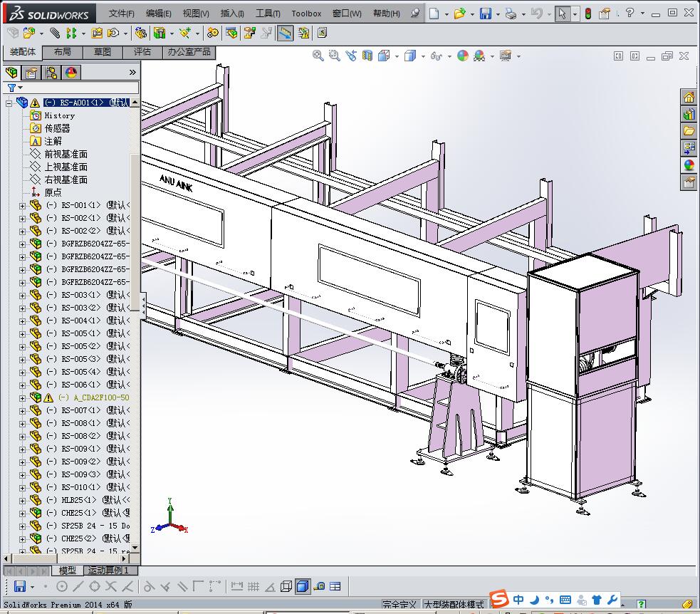Switch to the 办公室产品 tab
This screenshot has height=614, width=700.
pos(189,52)
